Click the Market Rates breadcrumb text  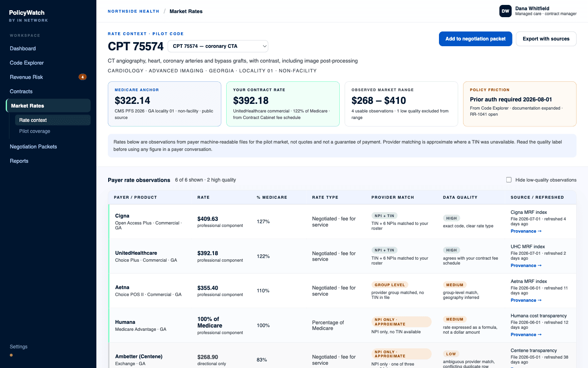[x=186, y=11]
